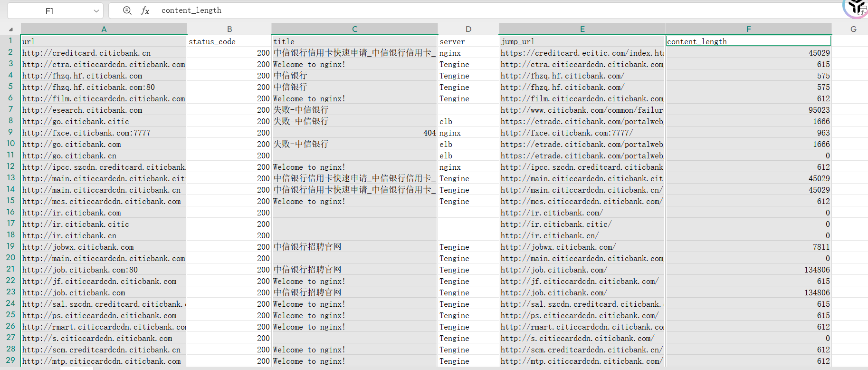Select row 1 header

(x=10, y=41)
